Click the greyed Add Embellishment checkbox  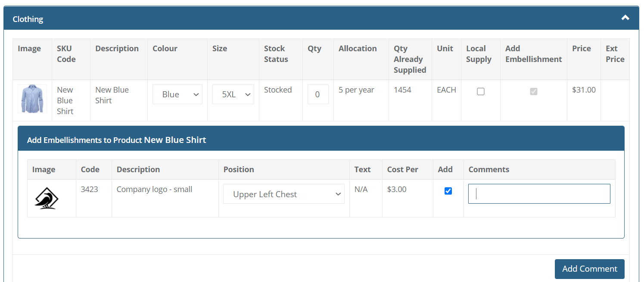pyautogui.click(x=534, y=91)
